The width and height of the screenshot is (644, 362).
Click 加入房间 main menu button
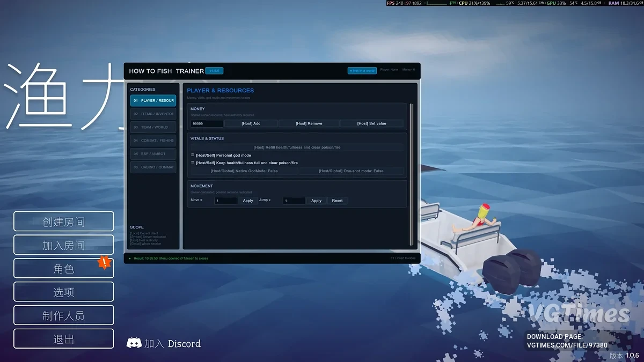click(x=64, y=245)
